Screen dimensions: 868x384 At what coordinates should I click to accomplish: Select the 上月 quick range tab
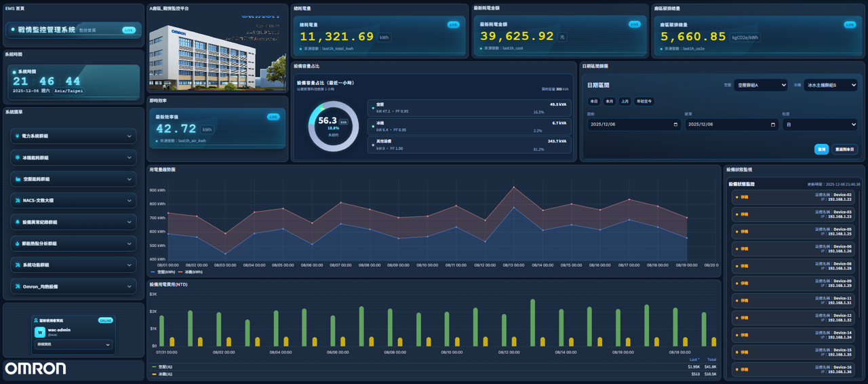625,101
